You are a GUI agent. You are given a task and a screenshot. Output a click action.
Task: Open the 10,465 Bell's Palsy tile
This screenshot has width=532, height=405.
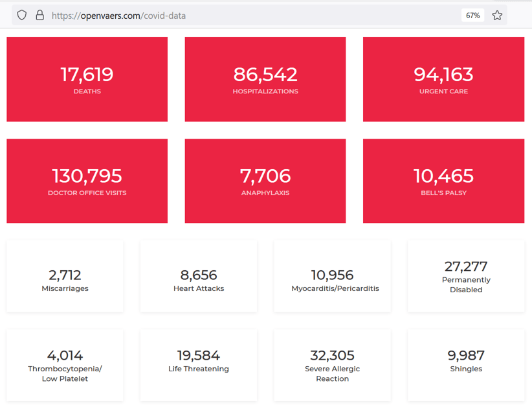pos(443,181)
